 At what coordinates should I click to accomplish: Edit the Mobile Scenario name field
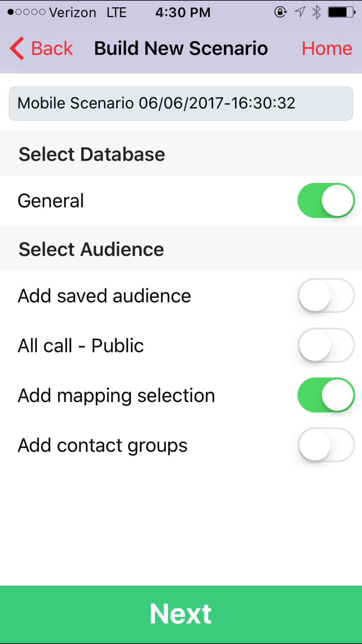[181, 104]
